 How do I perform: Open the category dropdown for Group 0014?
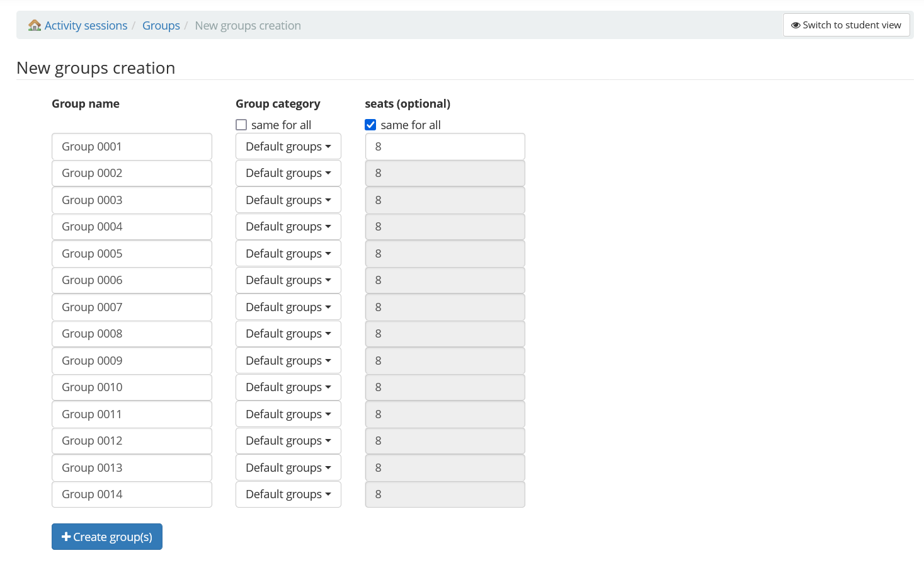[x=288, y=494]
